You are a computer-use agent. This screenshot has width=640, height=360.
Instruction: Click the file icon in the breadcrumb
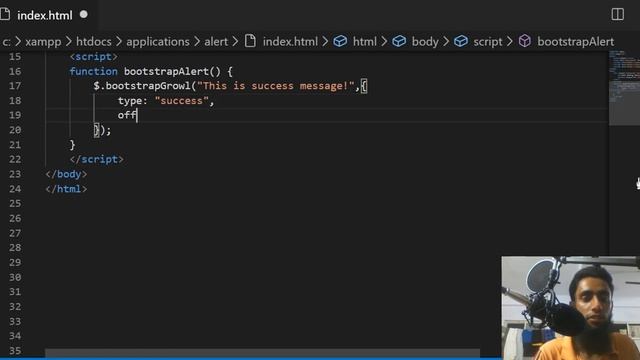click(250, 41)
